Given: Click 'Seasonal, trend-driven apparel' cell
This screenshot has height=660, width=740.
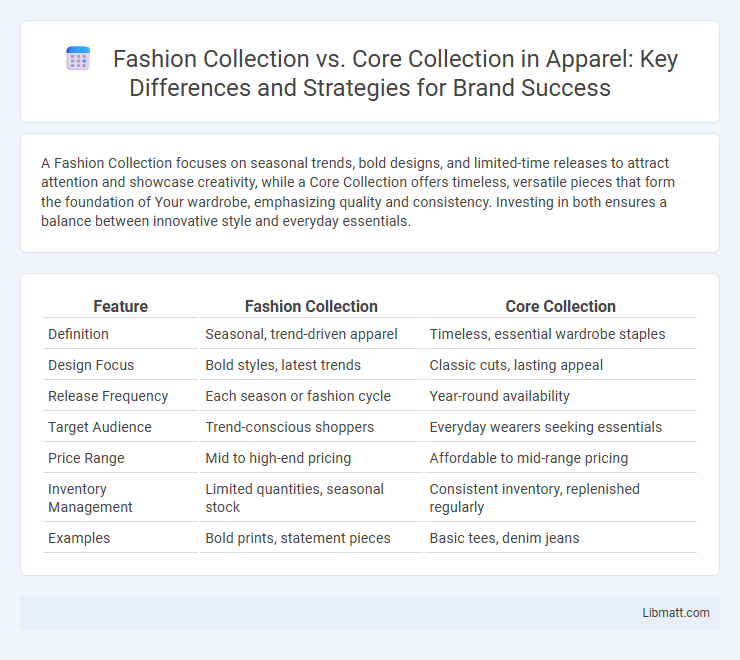Looking at the screenshot, I should [x=301, y=334].
